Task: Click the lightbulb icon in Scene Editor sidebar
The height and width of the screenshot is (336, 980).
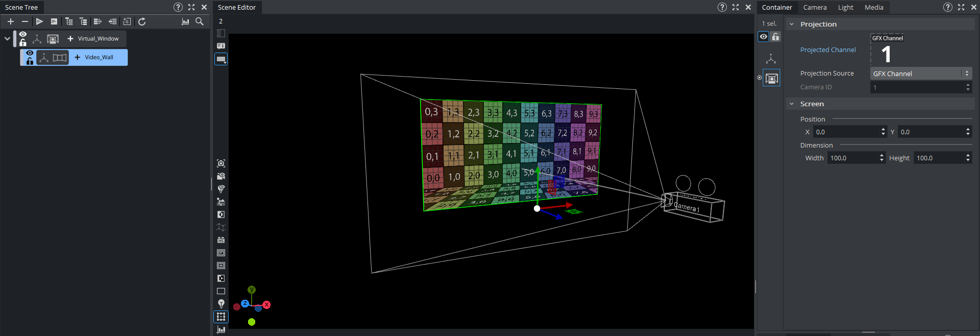Action: coord(221,304)
